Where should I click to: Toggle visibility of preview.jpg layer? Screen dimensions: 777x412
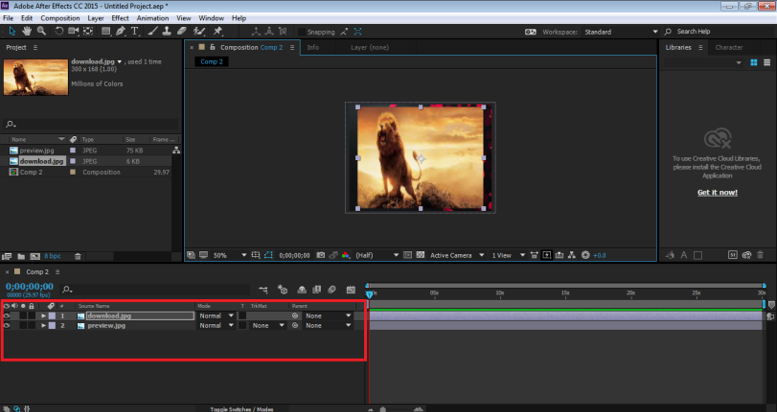click(x=7, y=325)
